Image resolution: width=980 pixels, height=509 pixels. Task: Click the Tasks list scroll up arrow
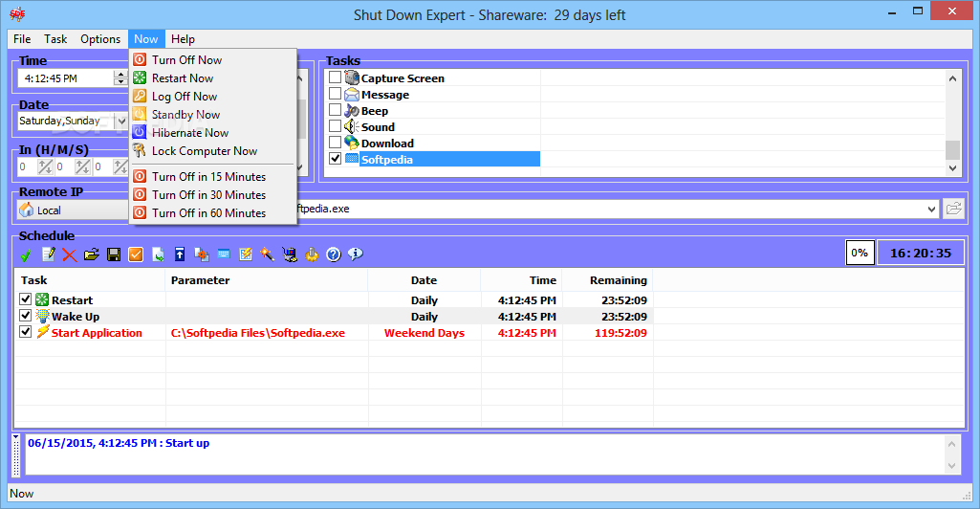pyautogui.click(x=952, y=78)
